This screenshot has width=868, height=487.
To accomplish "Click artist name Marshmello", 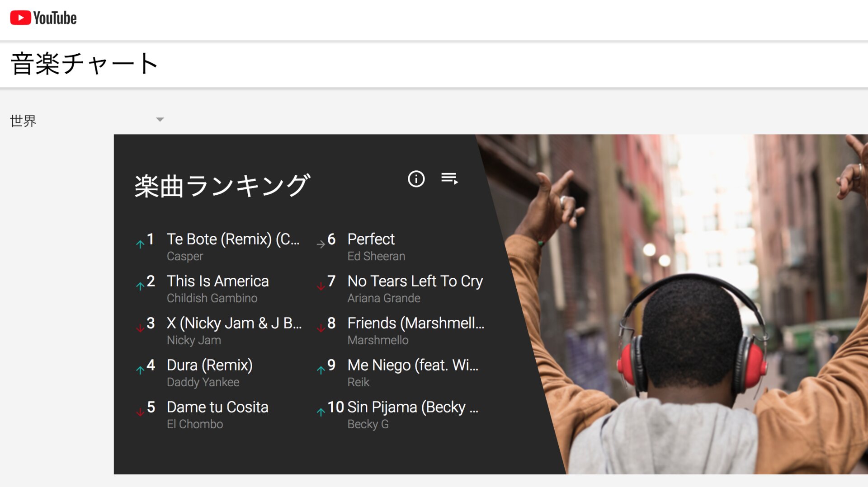I will (378, 340).
